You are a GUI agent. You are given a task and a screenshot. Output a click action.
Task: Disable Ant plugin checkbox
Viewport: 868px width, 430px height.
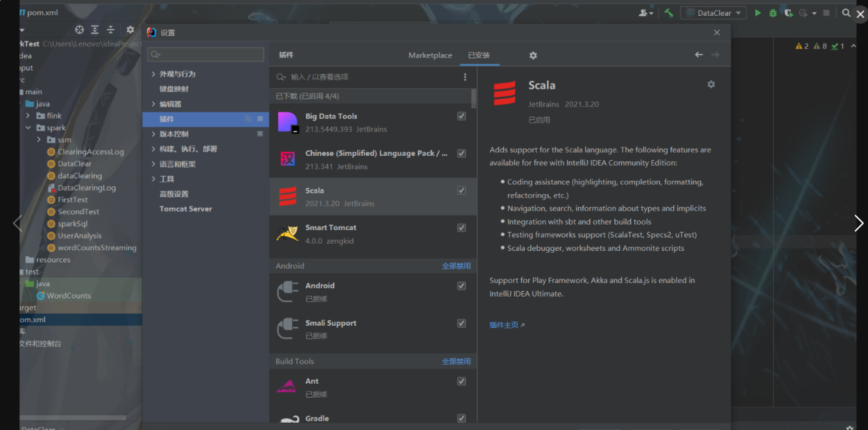tap(461, 381)
